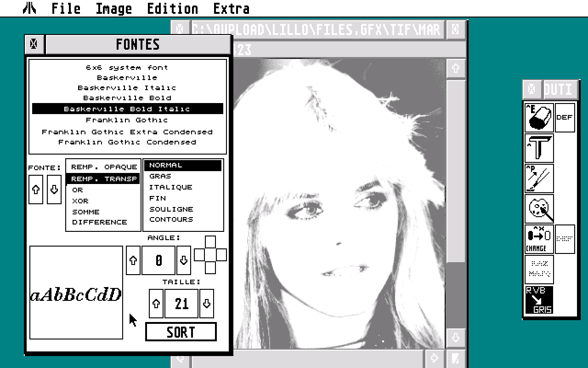Open the Image menu
Viewport: 588px width, 368px height.
[113, 8]
